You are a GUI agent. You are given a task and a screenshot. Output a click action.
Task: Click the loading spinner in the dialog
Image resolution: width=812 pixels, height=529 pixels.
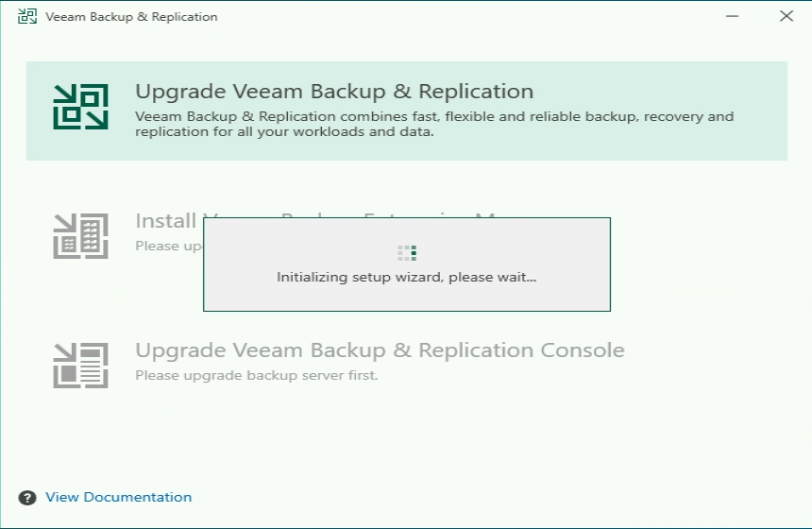coord(407,252)
